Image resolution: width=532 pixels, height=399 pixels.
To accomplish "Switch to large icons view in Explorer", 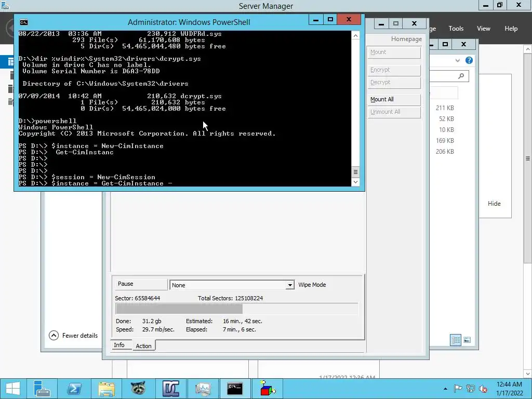I will [x=467, y=340].
